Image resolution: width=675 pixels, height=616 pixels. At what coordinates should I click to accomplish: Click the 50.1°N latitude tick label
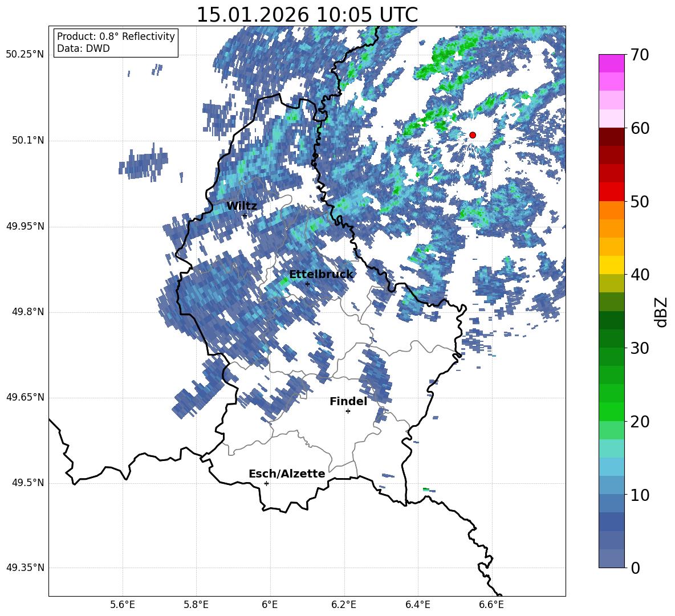click(27, 140)
